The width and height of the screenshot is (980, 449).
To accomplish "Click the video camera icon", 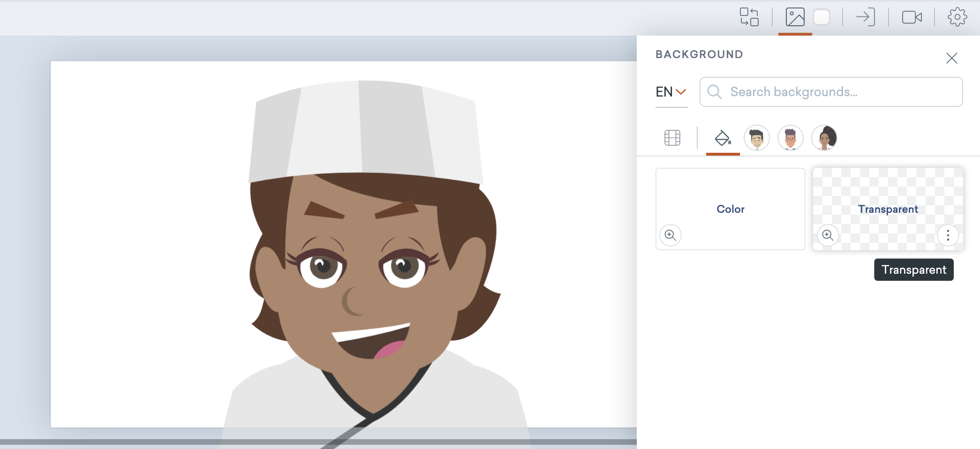I will [x=912, y=17].
